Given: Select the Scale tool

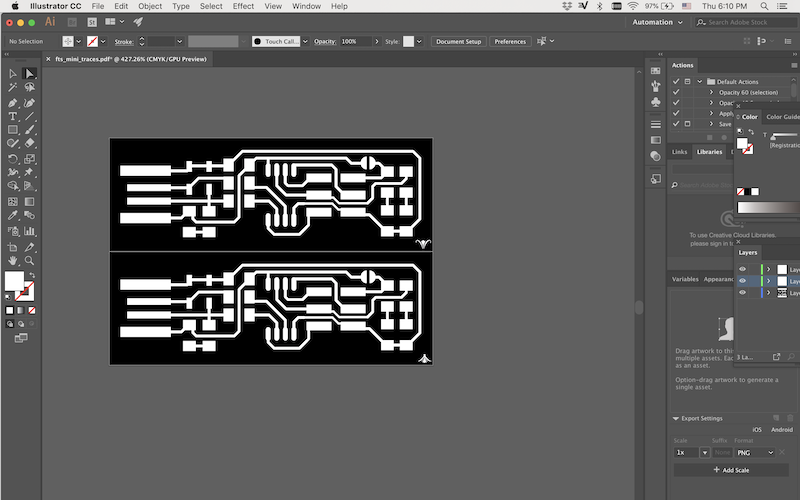Looking at the screenshot, I should 30,159.
